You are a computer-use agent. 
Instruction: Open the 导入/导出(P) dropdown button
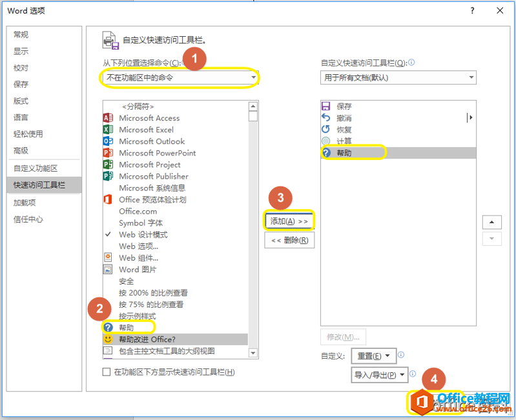(380, 375)
